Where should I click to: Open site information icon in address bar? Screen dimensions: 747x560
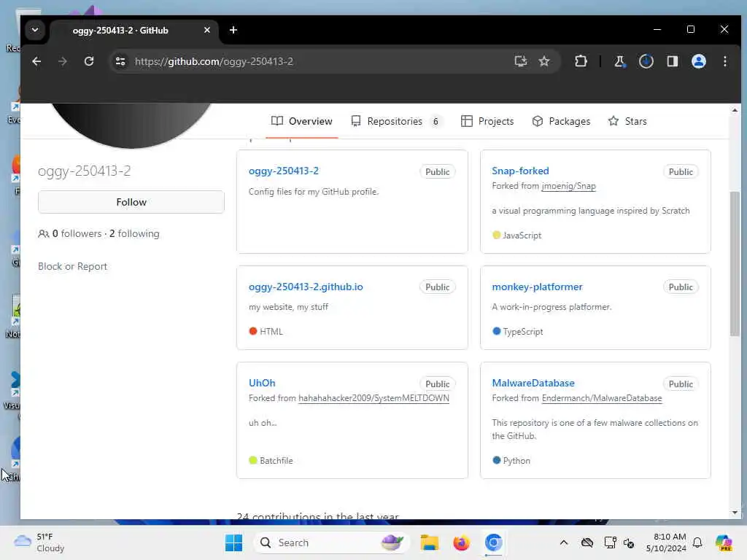click(120, 61)
